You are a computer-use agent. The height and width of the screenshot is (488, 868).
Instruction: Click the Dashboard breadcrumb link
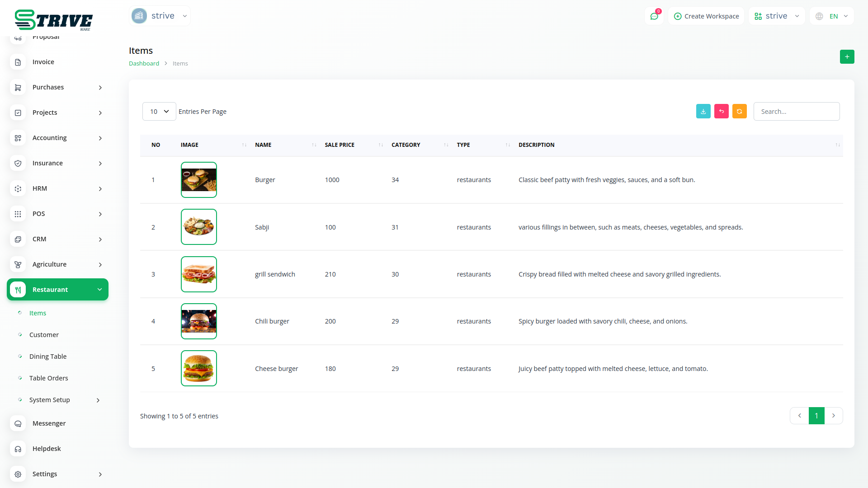[x=144, y=63]
